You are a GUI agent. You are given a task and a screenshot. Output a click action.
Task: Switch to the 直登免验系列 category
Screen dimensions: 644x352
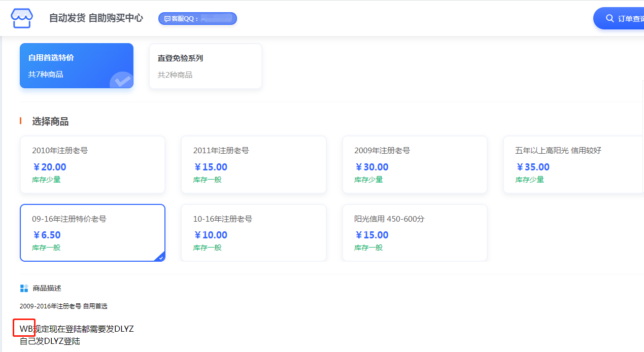click(206, 65)
